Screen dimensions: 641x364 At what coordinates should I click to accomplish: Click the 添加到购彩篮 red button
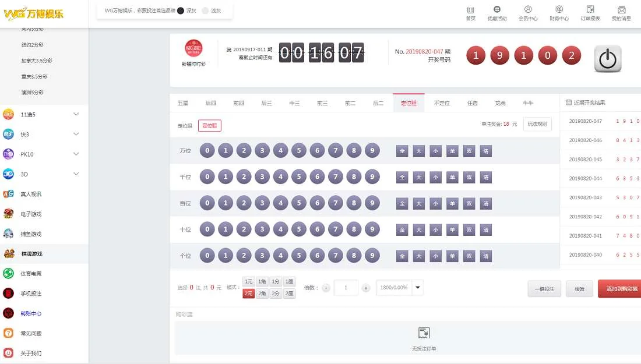point(619,289)
